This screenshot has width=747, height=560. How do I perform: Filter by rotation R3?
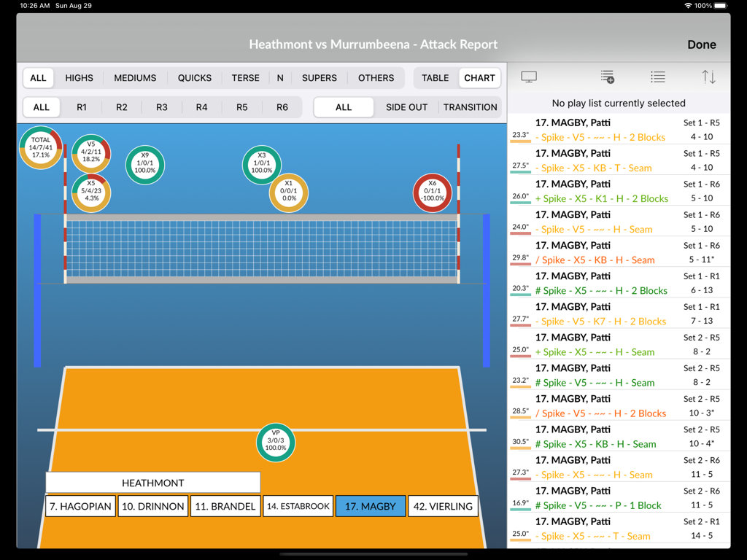click(161, 106)
